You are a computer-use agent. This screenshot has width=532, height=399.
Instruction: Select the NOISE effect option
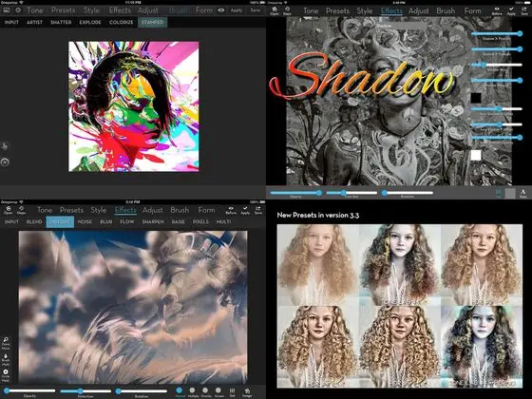coord(85,221)
